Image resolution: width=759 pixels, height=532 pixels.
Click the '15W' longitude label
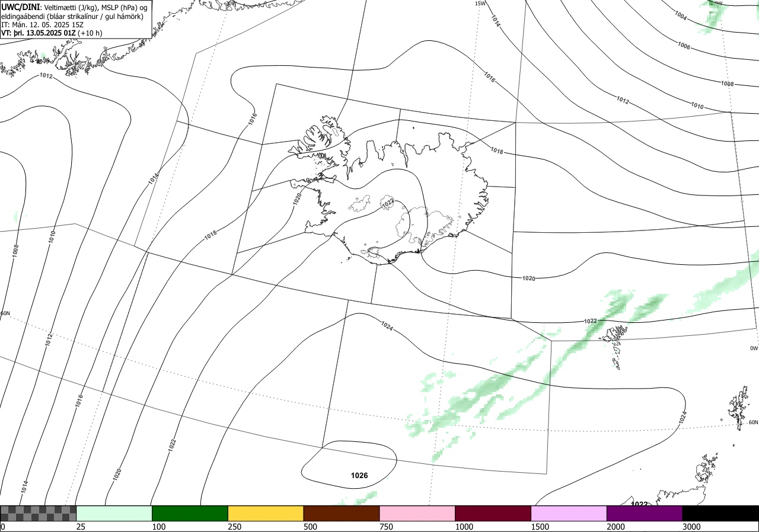(x=480, y=3)
